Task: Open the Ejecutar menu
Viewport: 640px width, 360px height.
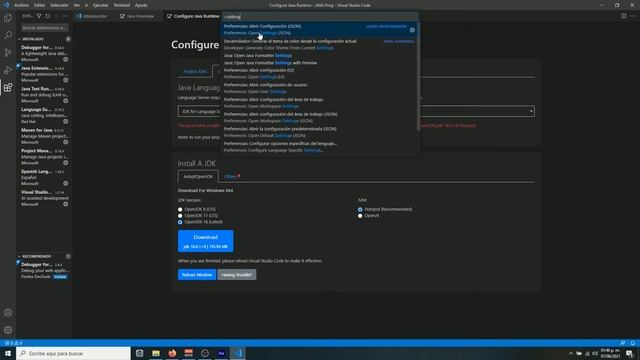Action: tap(100, 5)
